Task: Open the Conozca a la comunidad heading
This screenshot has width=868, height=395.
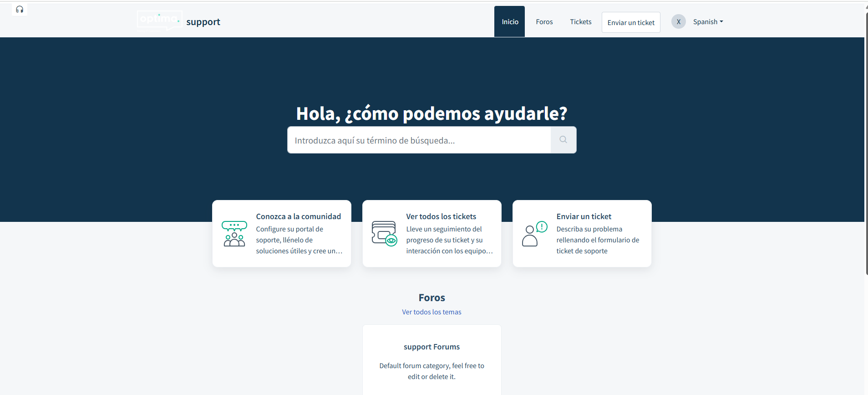Action: pyautogui.click(x=298, y=216)
